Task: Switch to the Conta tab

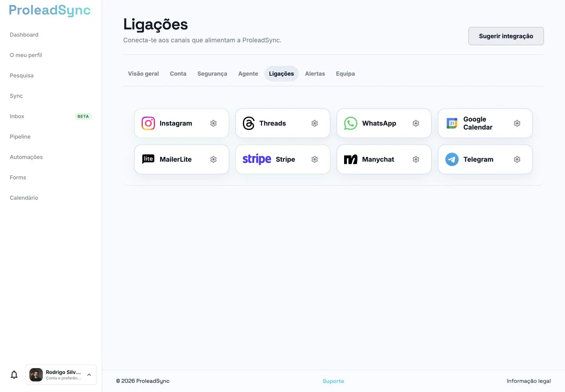Action: coord(178,74)
